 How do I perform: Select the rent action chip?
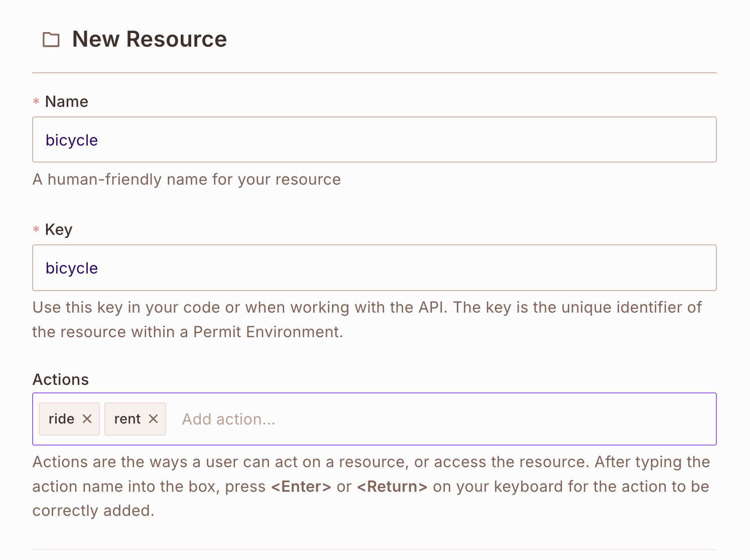coord(127,418)
